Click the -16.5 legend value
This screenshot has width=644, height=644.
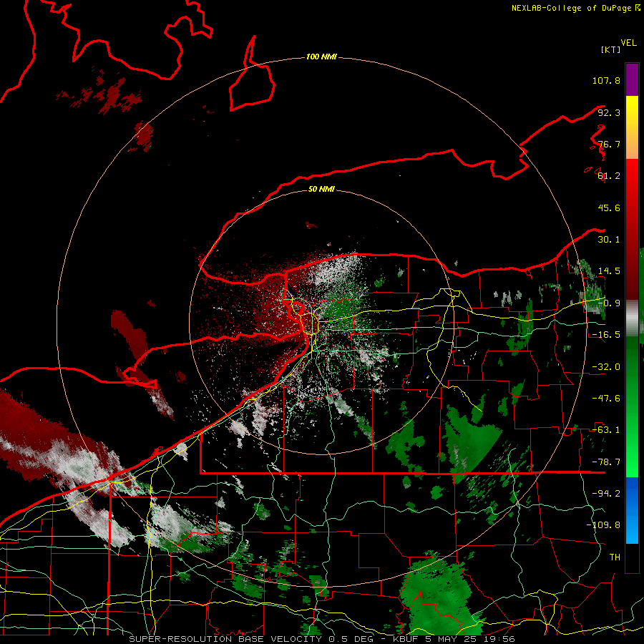coord(606,335)
